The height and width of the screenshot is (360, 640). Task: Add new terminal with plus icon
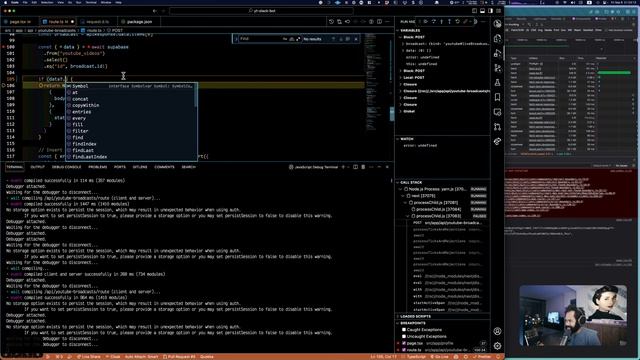click(343, 167)
